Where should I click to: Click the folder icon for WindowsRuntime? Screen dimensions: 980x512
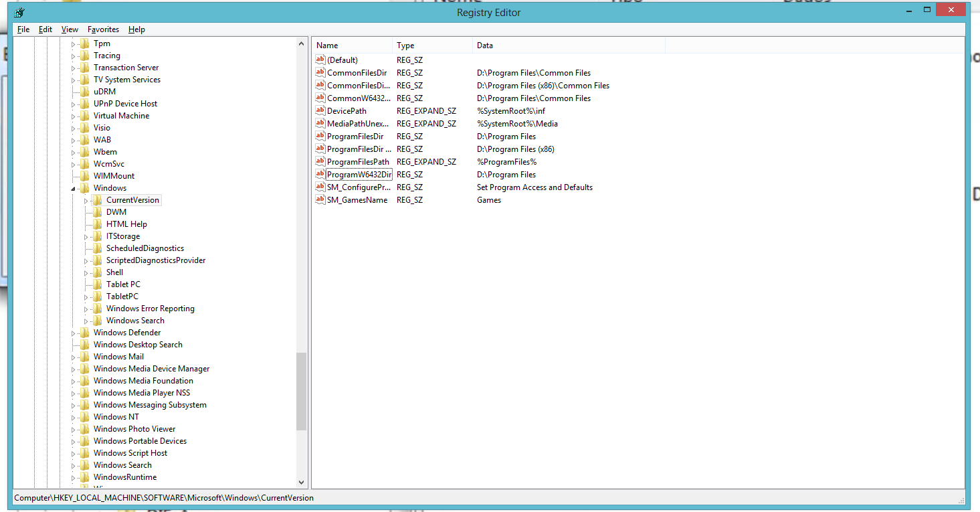84,477
